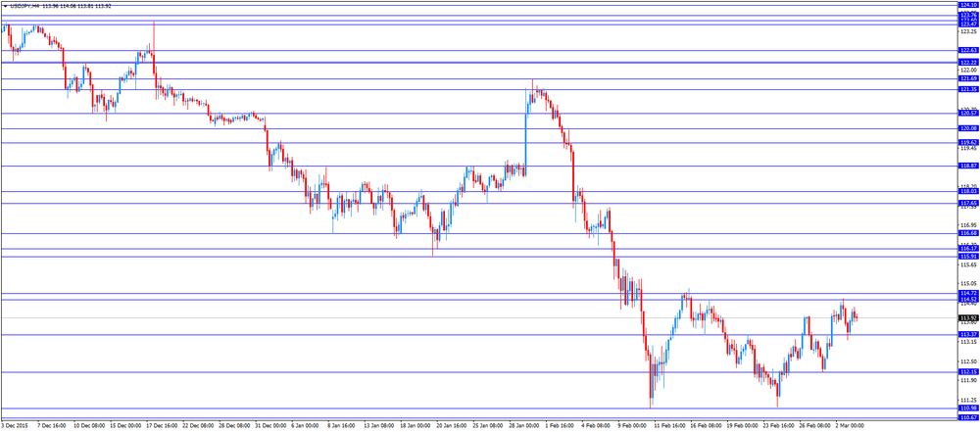
Task: Click the 111.25 price scale value
Action: 968,400
